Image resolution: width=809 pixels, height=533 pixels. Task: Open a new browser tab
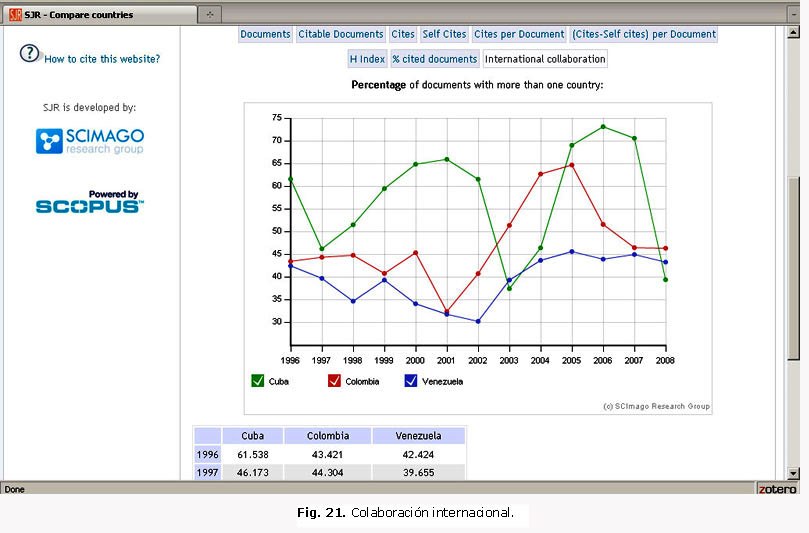click(x=209, y=15)
